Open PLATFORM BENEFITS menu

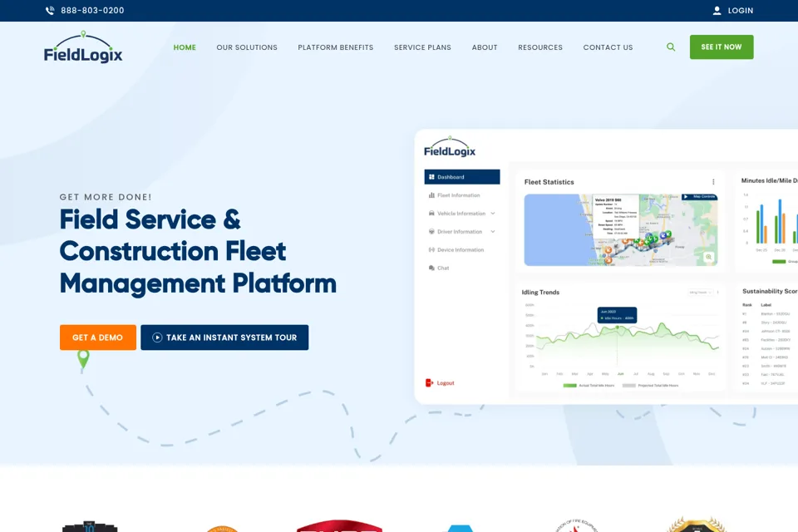pyautogui.click(x=335, y=47)
